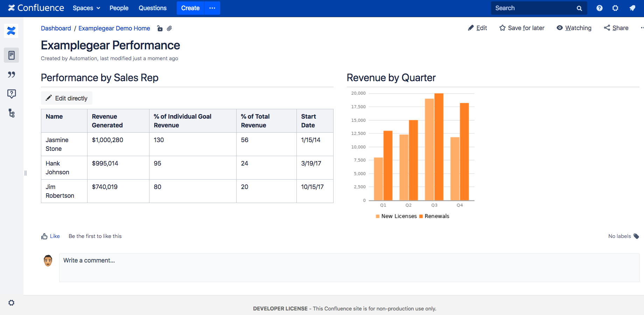The height and width of the screenshot is (315, 644).
Task: Click the page restrictions unlocked padlock icon
Action: point(160,28)
